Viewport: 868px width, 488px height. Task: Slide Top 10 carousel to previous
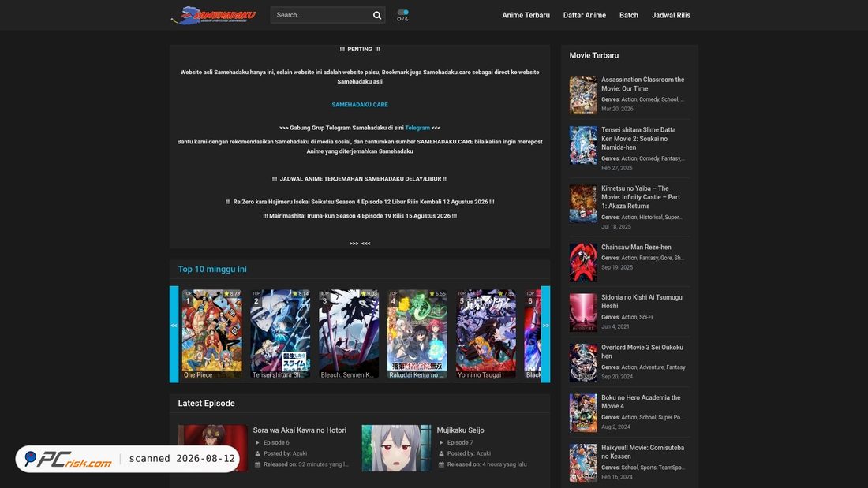(174, 334)
